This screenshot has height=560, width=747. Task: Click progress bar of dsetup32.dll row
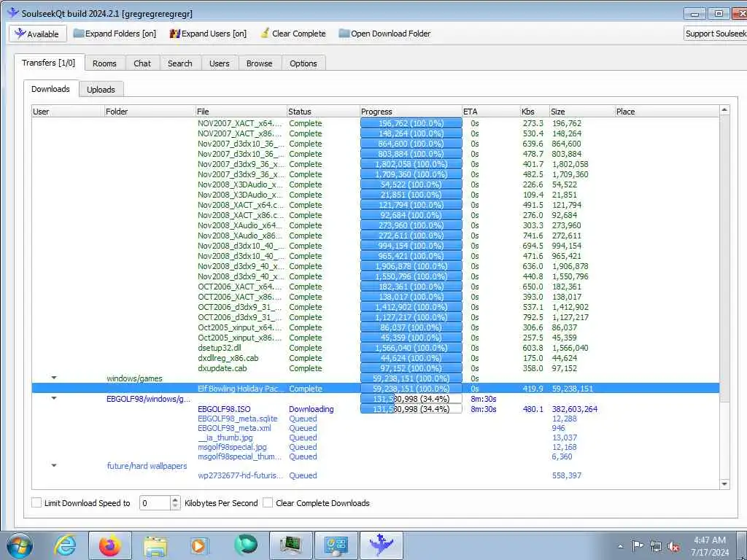pyautogui.click(x=411, y=348)
